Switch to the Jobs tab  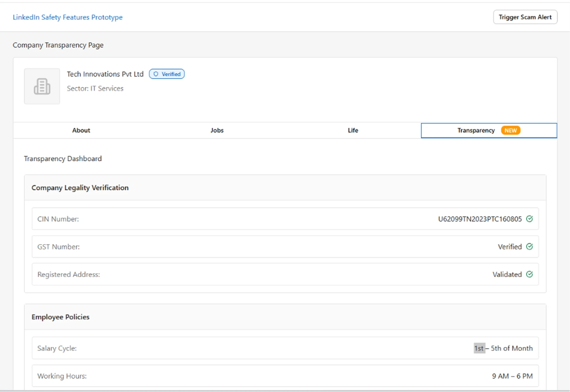pyautogui.click(x=217, y=130)
